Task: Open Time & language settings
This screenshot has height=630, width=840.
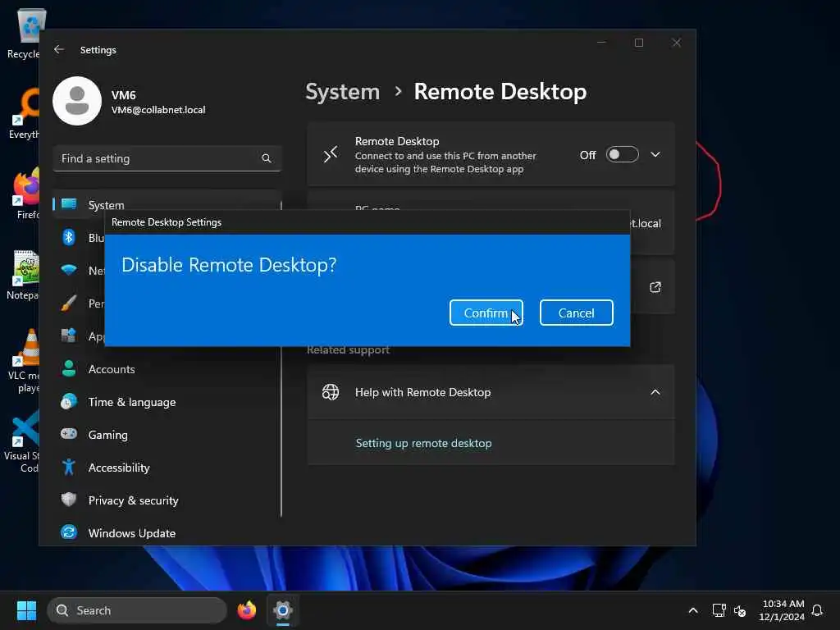Action: (167, 402)
